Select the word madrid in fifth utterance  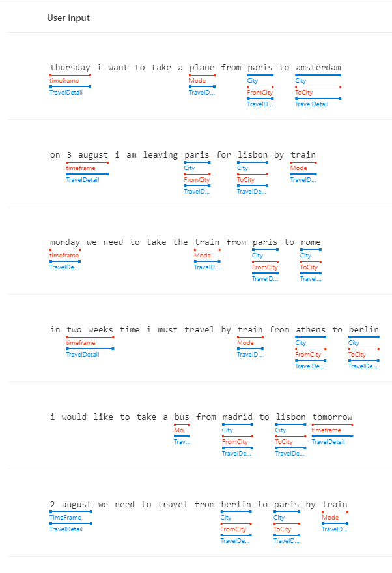coord(237,417)
